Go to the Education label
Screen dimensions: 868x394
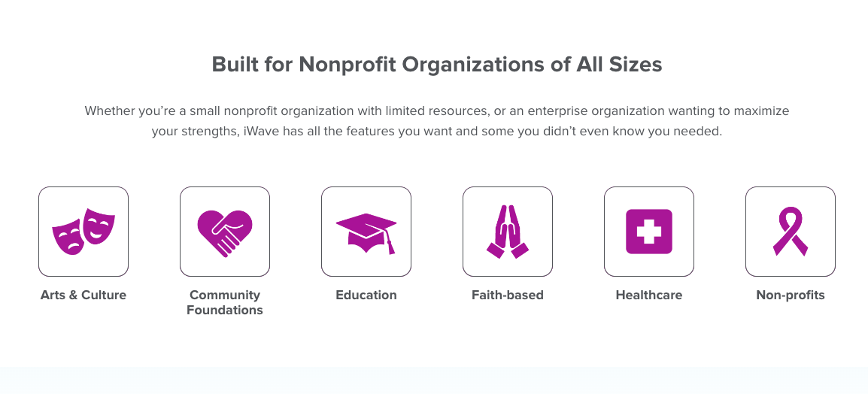coord(366,295)
